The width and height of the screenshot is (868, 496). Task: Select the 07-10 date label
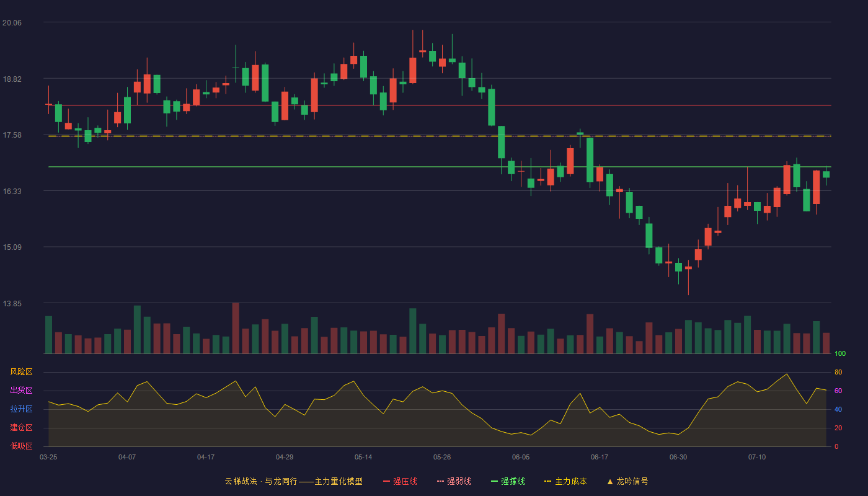[x=757, y=457]
